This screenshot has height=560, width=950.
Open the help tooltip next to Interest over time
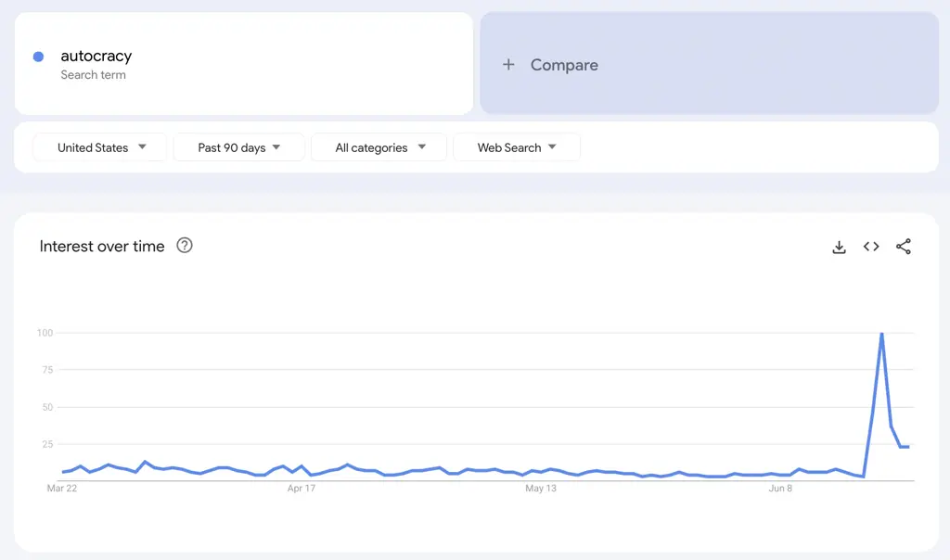click(184, 246)
